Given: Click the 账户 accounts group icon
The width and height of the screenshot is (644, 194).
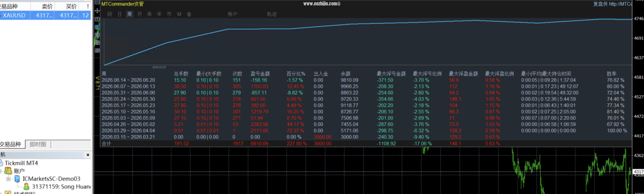Looking at the screenshot, I should [8, 171].
